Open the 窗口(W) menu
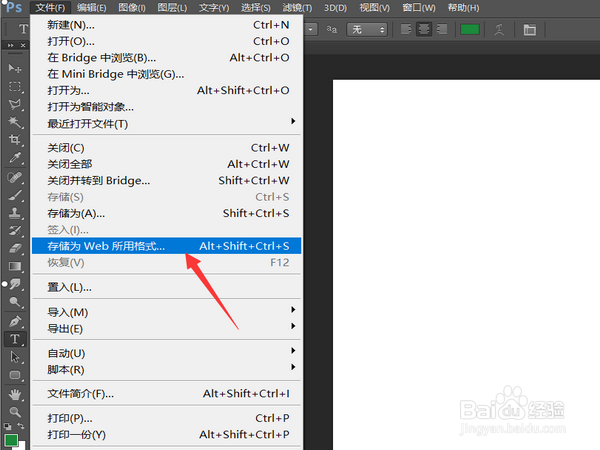 point(419,8)
